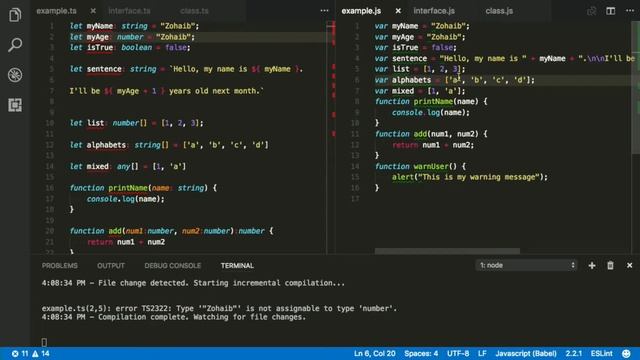Close the bottom panel
This screenshot has width=640, height=360.
point(629,265)
